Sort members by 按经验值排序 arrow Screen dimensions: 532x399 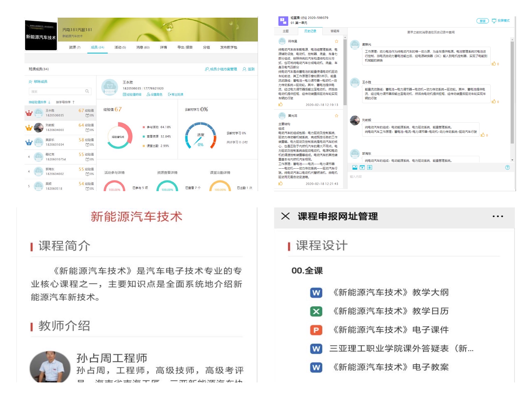(49, 102)
